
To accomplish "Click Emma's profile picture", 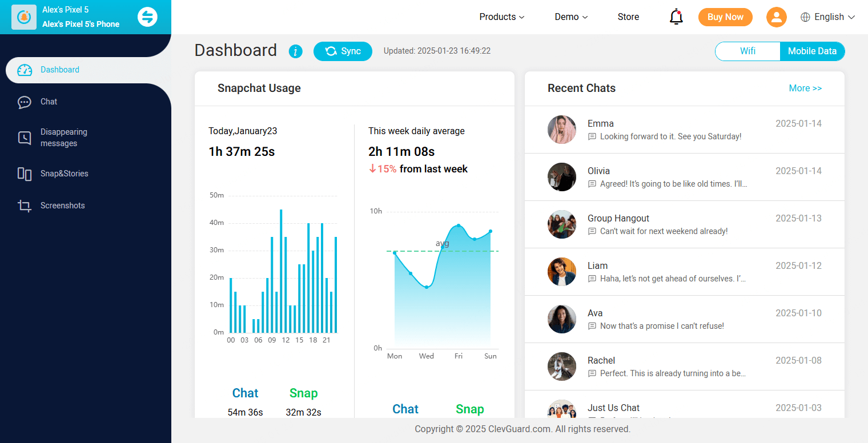I will pos(562,130).
